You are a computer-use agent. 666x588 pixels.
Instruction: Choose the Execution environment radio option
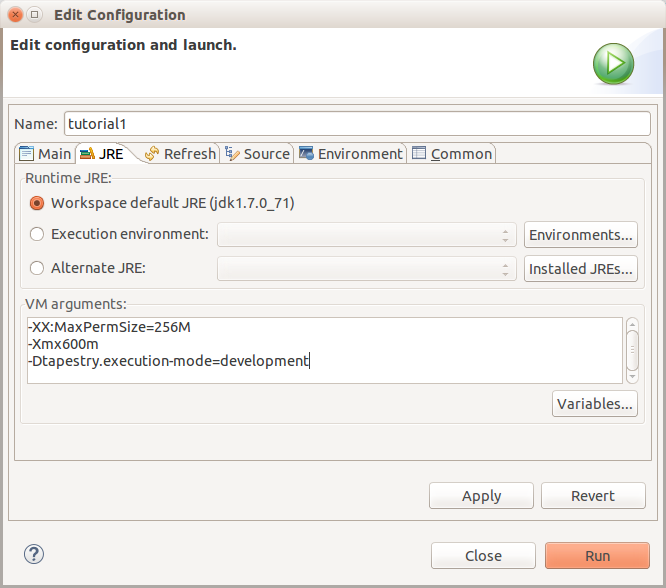37,235
